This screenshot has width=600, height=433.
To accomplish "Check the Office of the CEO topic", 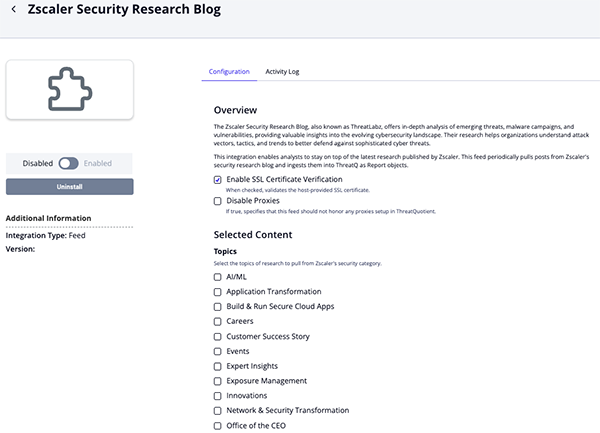I will coord(218,425).
